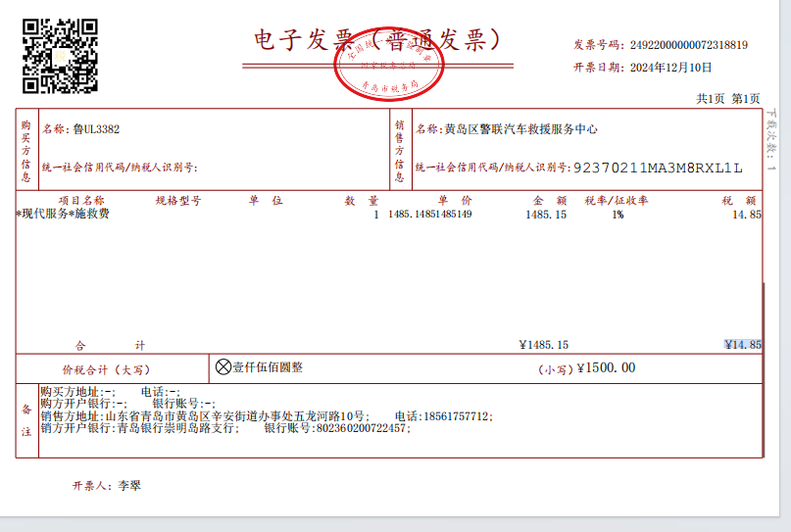The height and width of the screenshot is (532, 791).
Task: Click the item entry *现代服务*施救费
Action: coord(63,214)
